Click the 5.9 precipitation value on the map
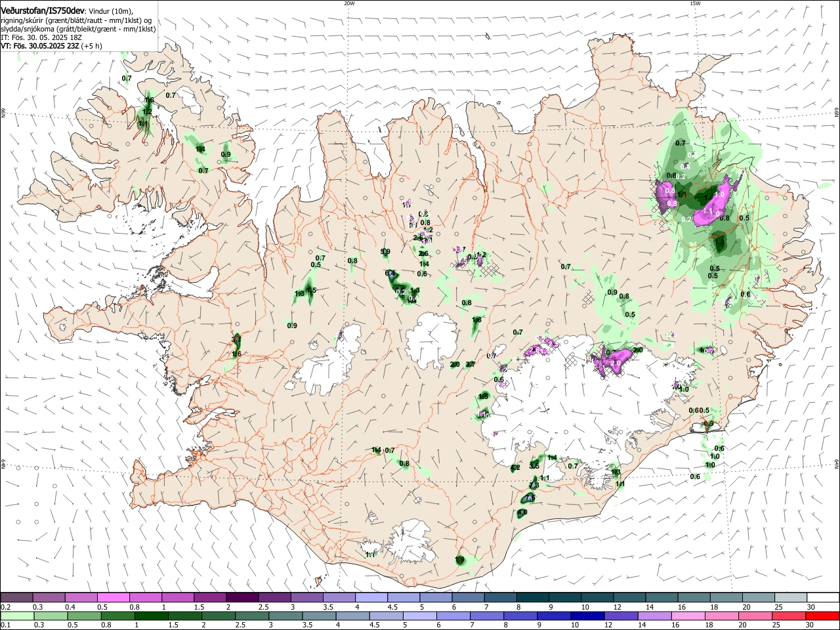 [385, 252]
